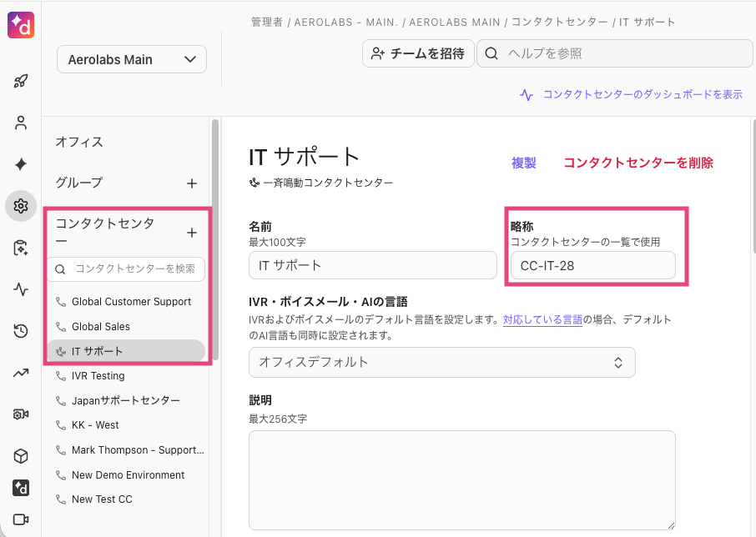The image size is (756, 537).
Task: Open the history clock sidebar icon
Action: click(21, 331)
